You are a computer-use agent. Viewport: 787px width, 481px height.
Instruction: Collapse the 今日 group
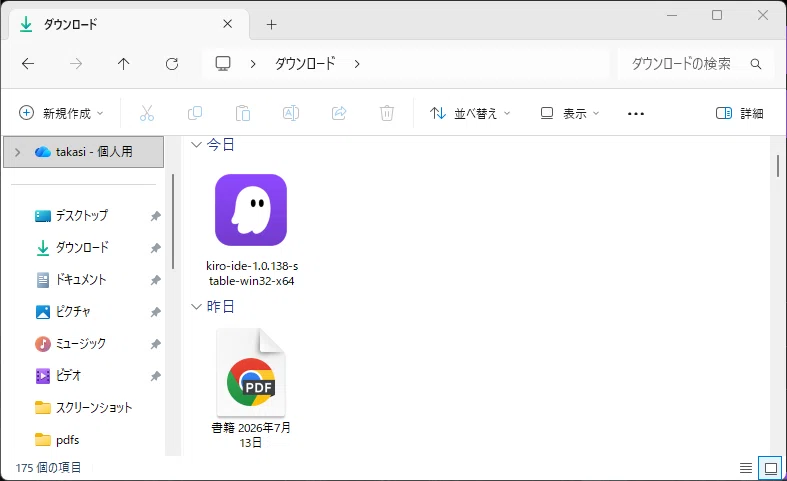(196, 145)
